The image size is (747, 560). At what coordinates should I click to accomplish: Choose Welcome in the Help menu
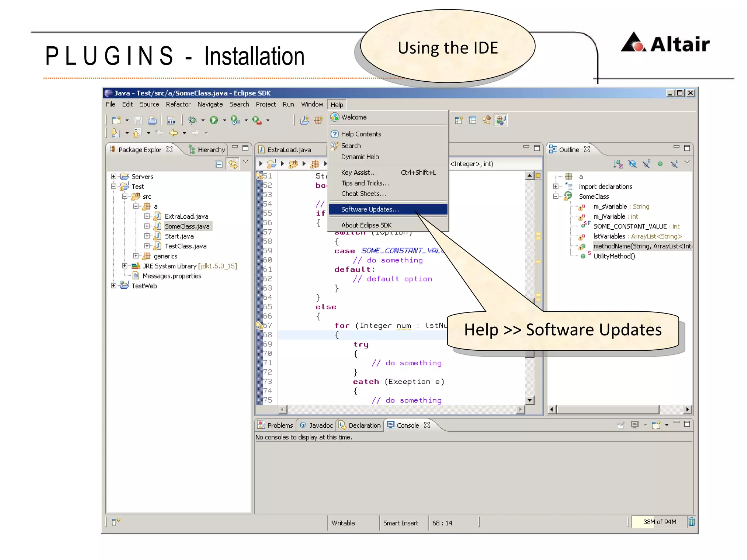[x=388, y=117]
